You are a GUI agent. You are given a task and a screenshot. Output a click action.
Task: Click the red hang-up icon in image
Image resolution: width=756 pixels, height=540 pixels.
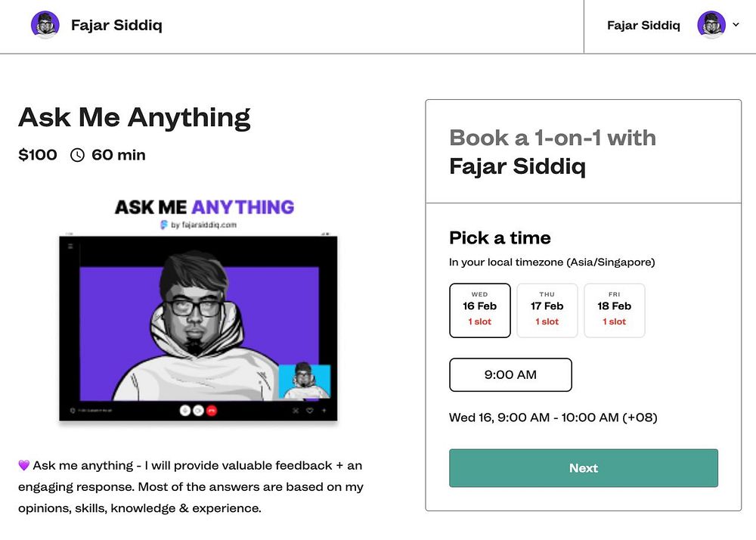point(211,411)
